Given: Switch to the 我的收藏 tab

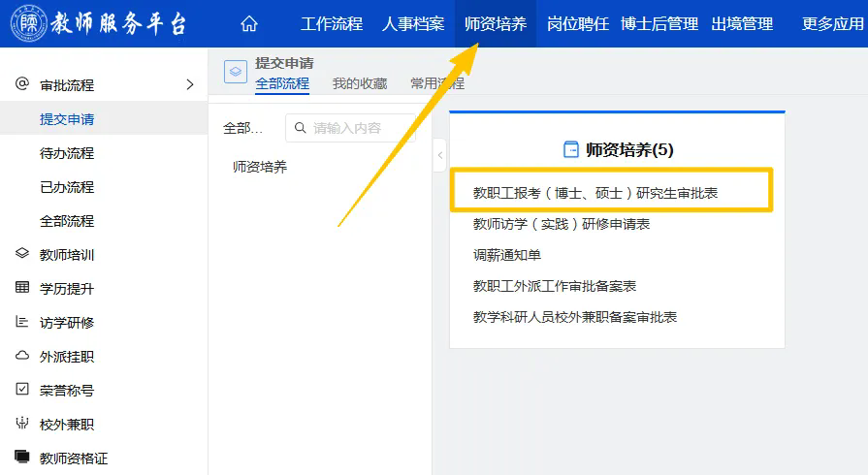Looking at the screenshot, I should (359, 83).
